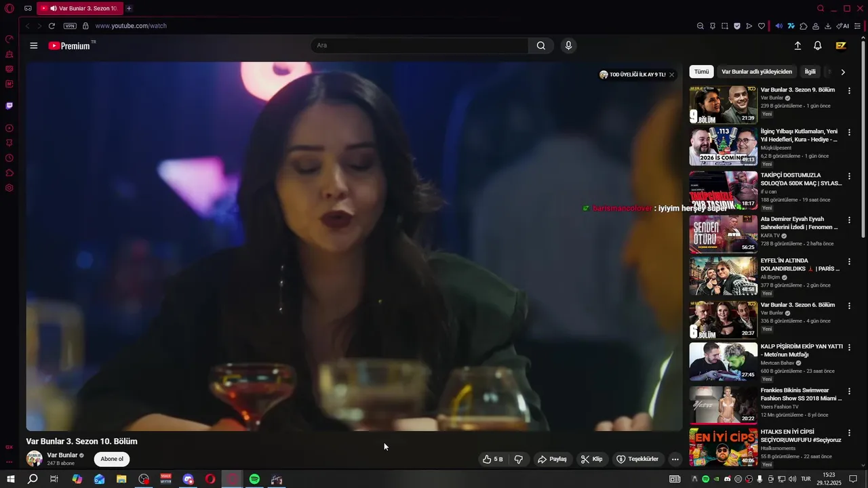Select Var Bunlar adlı yükleyiciden chip
This screenshot has width=868, height=488.
point(757,71)
